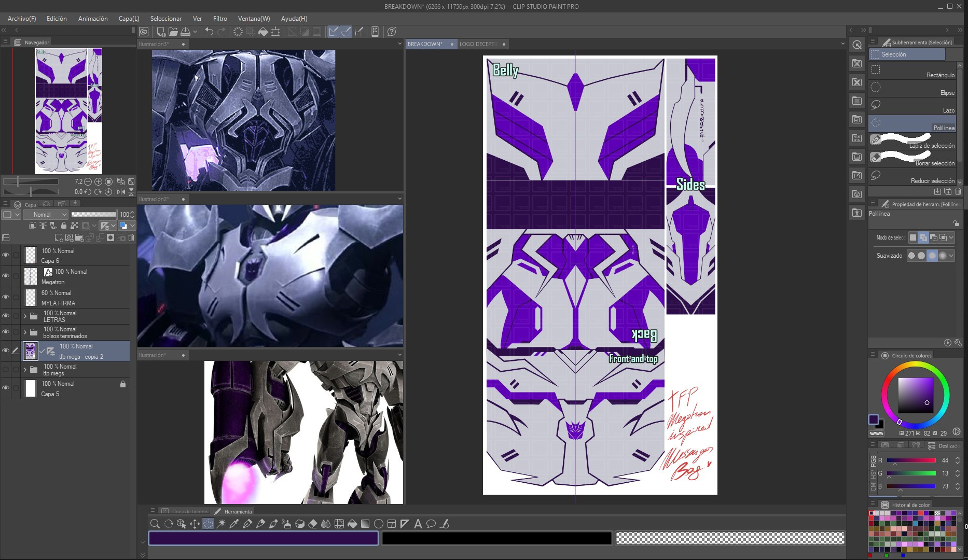Flip canvas horizontally in Navigator
Image resolution: width=968 pixels, height=560 pixels.
pyautogui.click(x=121, y=192)
